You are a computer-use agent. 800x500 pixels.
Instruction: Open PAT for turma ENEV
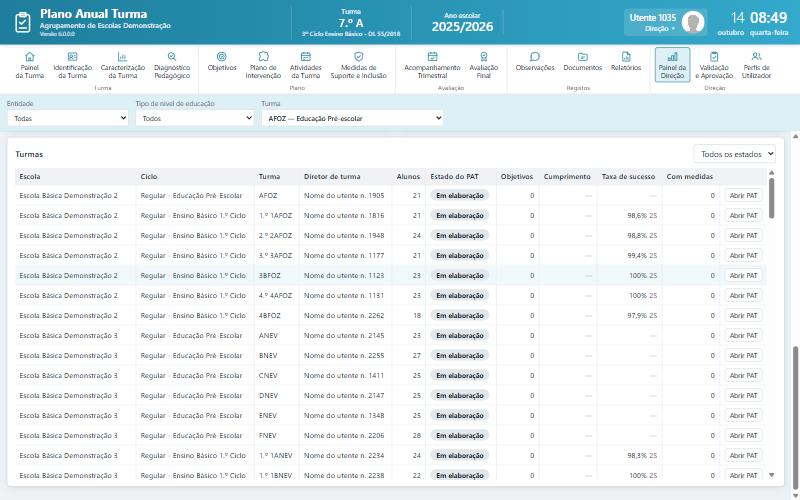coord(743,415)
